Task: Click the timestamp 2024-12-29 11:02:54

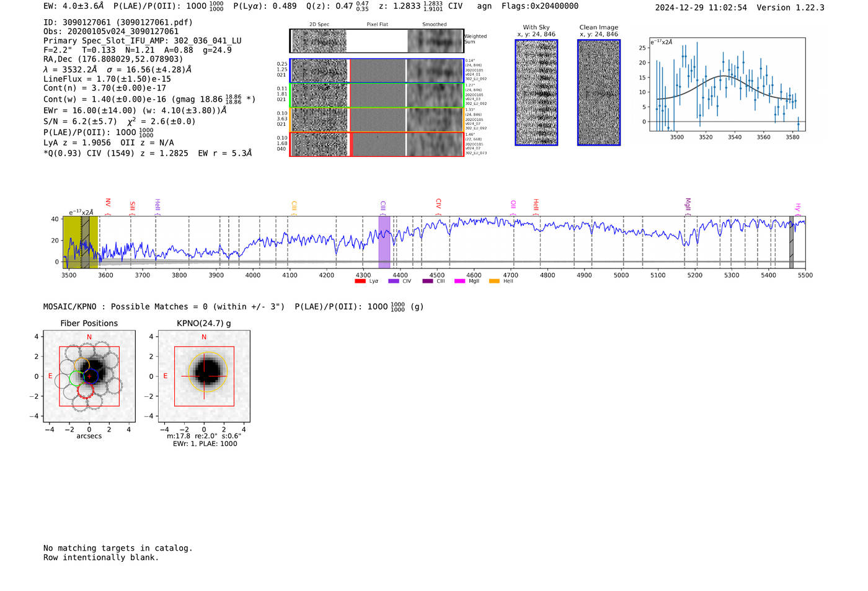Action: pyautogui.click(x=701, y=7)
